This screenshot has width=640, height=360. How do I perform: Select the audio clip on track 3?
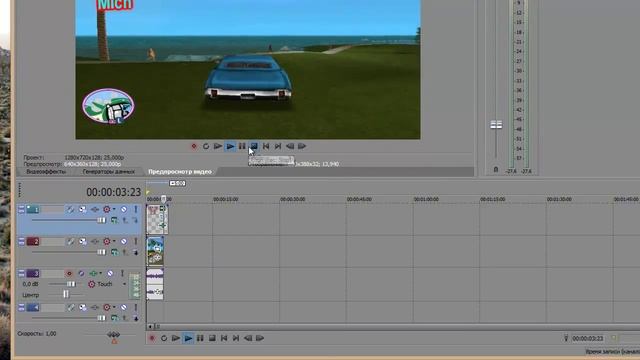coord(155,284)
